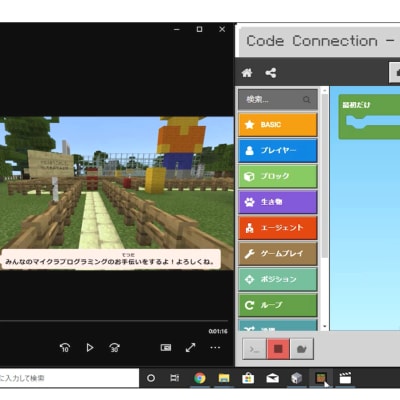Skip forward 30 seconds in the video
Image resolution: width=400 pixels, height=400 pixels.
(114, 348)
